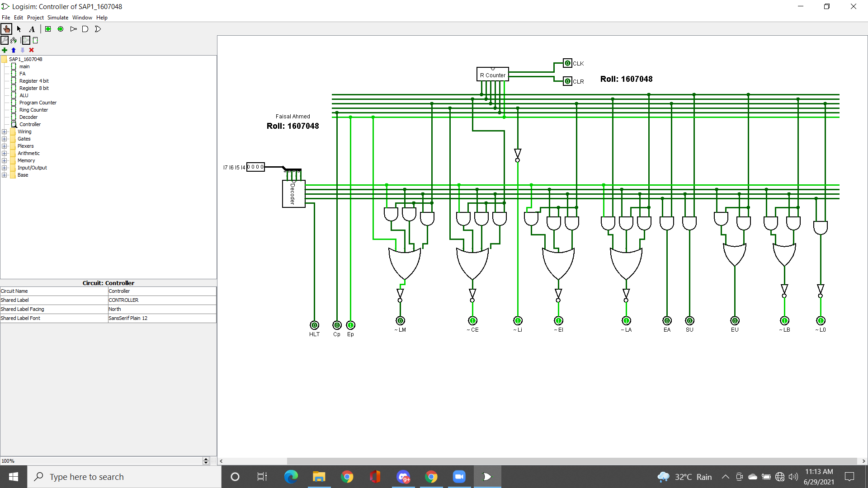Expand the Gates library folder

(x=5, y=139)
